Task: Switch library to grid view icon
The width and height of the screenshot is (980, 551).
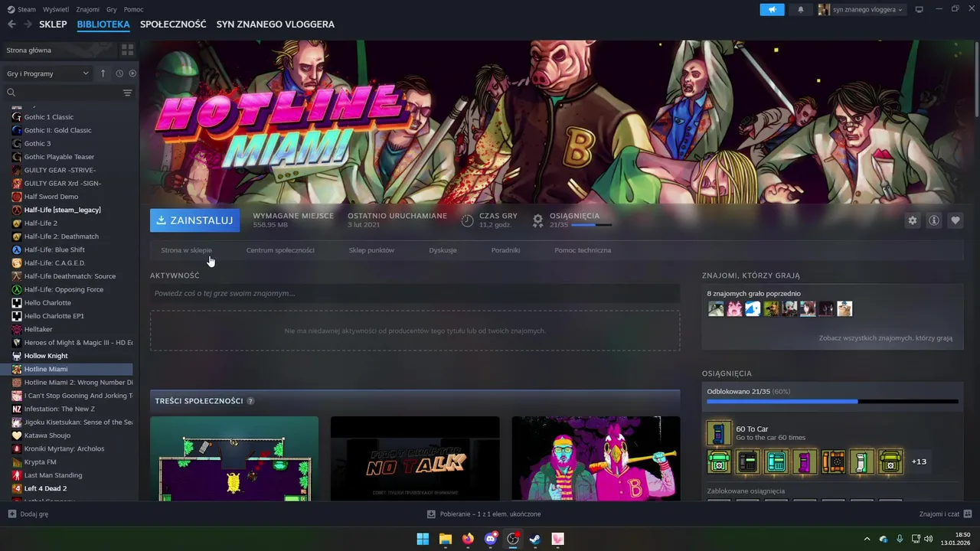Action: (x=127, y=50)
